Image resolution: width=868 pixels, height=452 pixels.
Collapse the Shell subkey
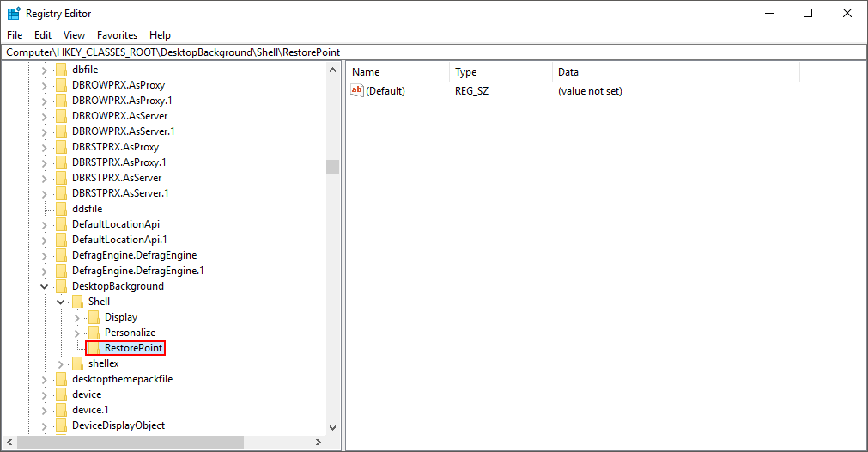[x=61, y=302]
